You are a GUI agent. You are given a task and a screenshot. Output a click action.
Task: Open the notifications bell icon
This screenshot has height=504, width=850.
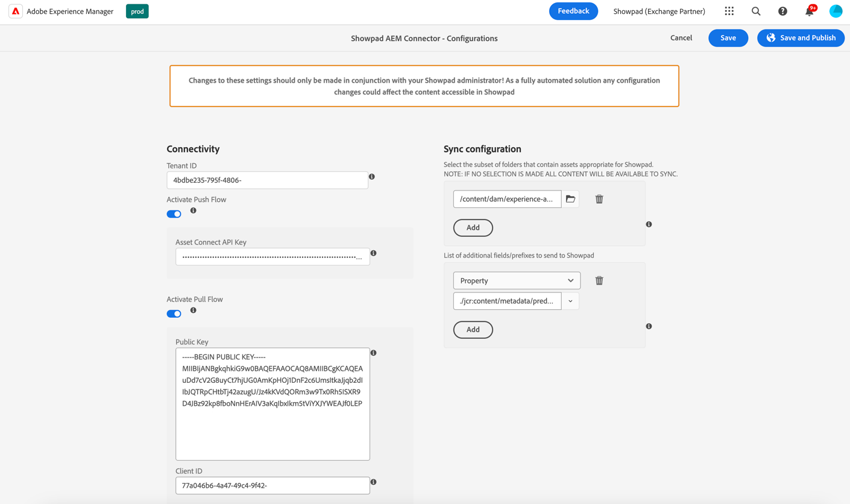pos(810,11)
